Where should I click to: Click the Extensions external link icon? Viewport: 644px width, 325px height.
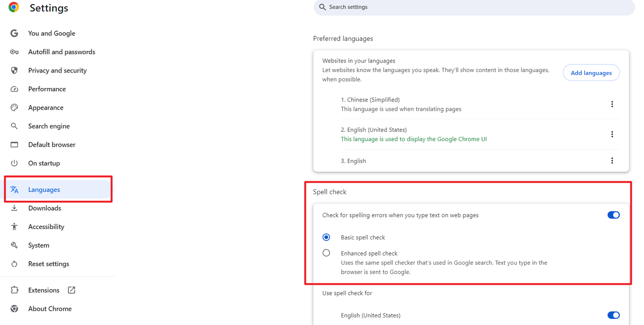tap(71, 290)
